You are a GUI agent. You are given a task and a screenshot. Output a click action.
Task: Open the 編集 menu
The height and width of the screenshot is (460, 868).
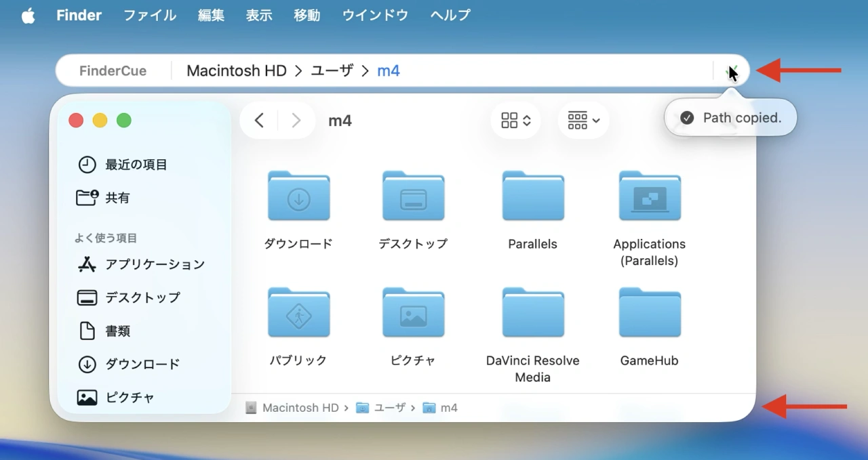click(x=212, y=16)
